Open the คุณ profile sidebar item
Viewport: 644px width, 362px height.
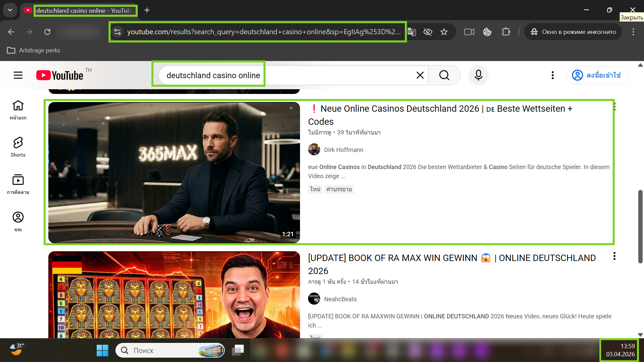tap(18, 221)
